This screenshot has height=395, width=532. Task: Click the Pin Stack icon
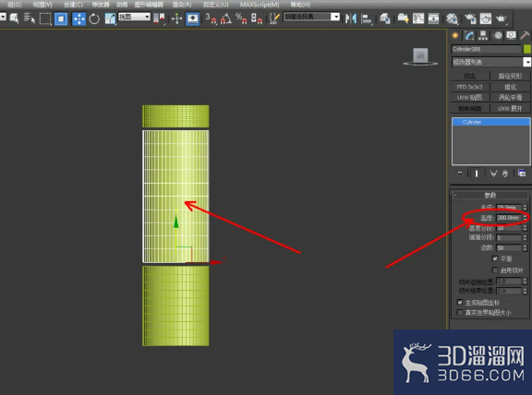(459, 174)
